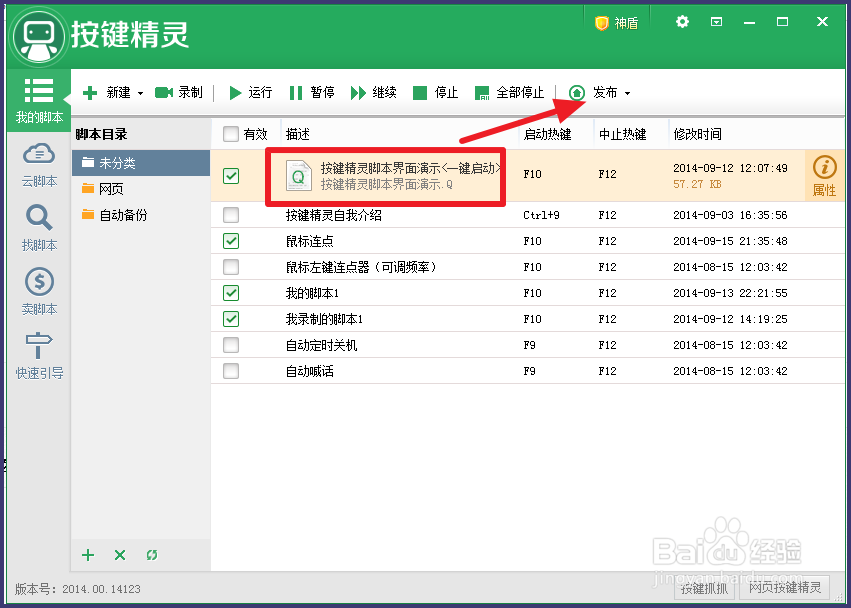Stop the running script

click(435, 92)
